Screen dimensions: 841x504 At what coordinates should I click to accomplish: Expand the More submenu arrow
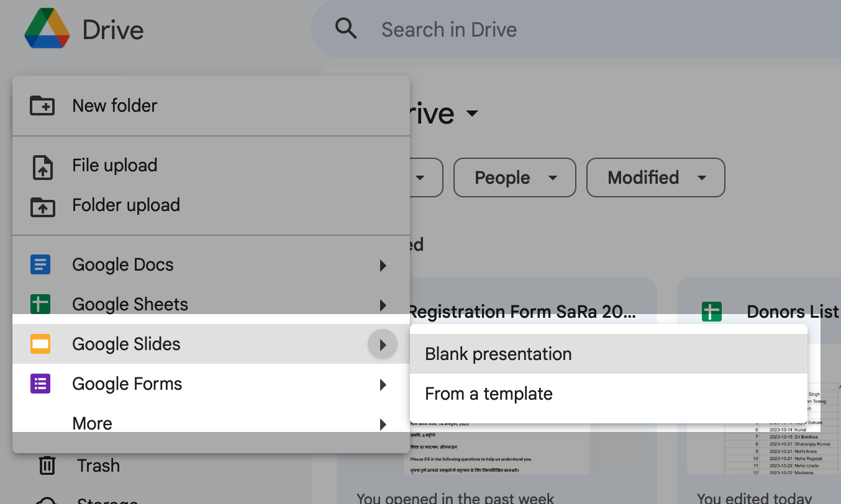click(383, 425)
